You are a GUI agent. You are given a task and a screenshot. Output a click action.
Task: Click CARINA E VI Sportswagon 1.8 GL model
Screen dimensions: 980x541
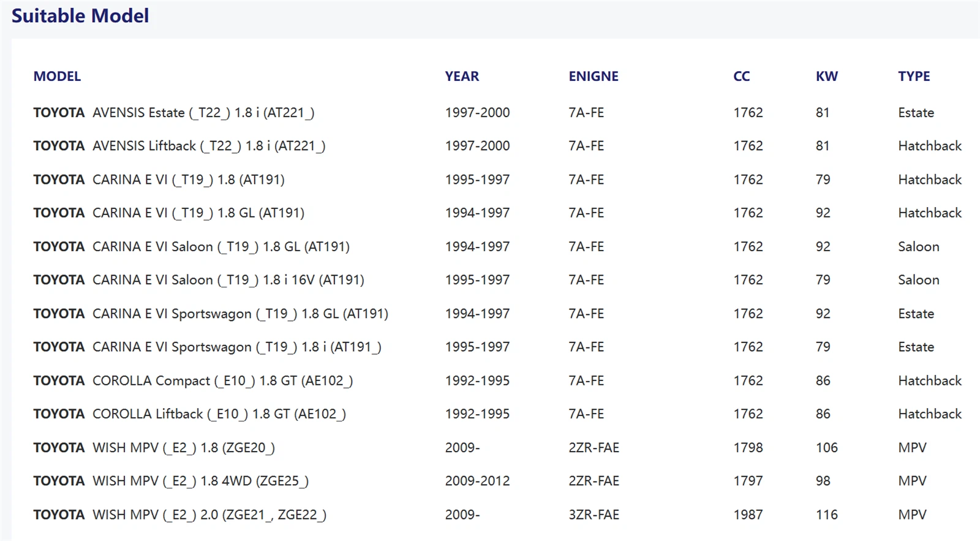click(x=211, y=314)
